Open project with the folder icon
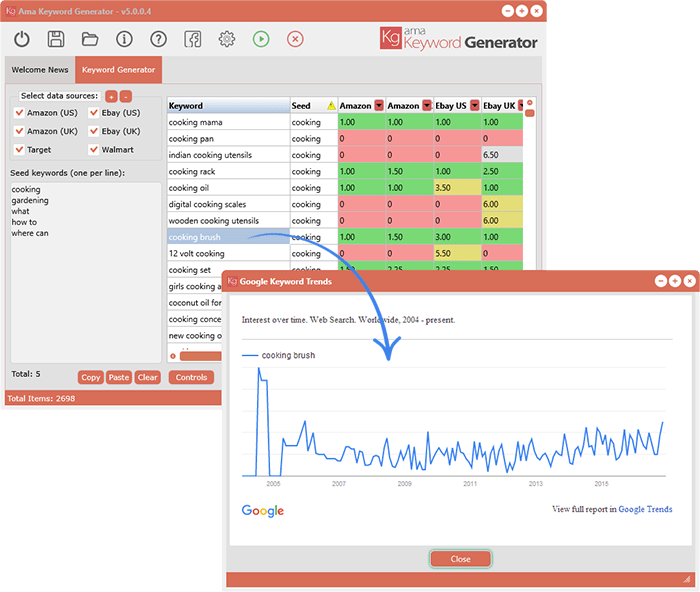The width and height of the screenshot is (700, 592). click(x=90, y=39)
